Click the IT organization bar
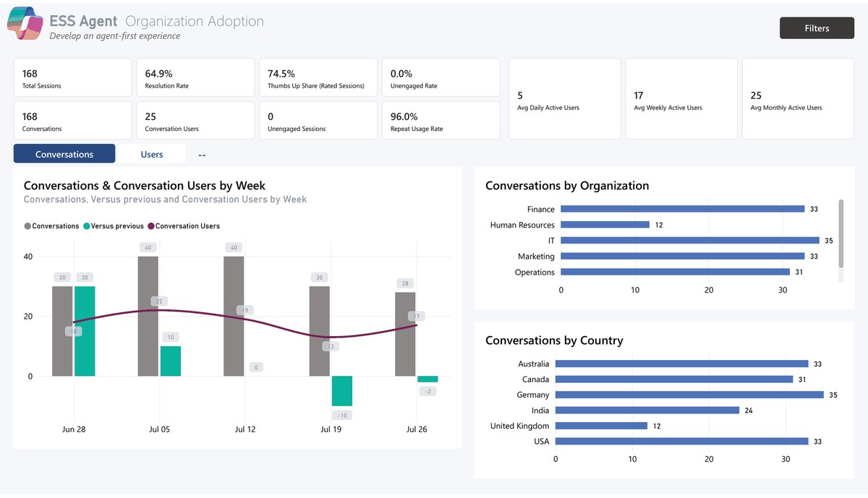The height and width of the screenshot is (498, 868). pos(690,241)
